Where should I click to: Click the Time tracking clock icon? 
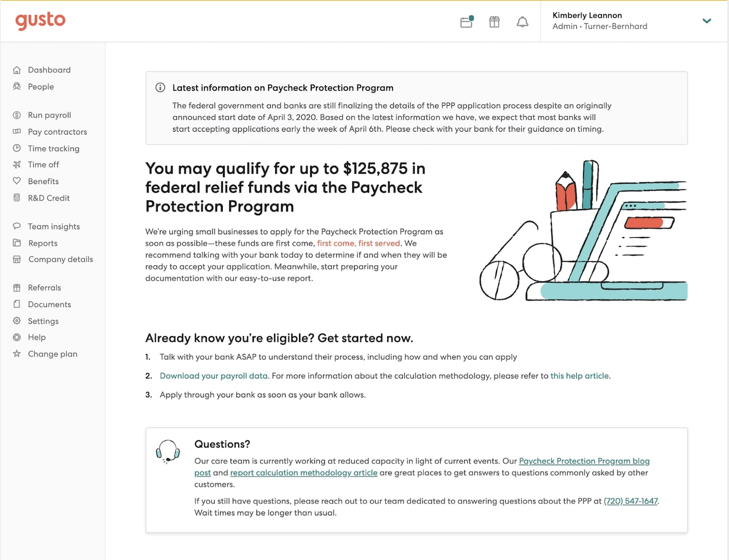pyautogui.click(x=17, y=148)
